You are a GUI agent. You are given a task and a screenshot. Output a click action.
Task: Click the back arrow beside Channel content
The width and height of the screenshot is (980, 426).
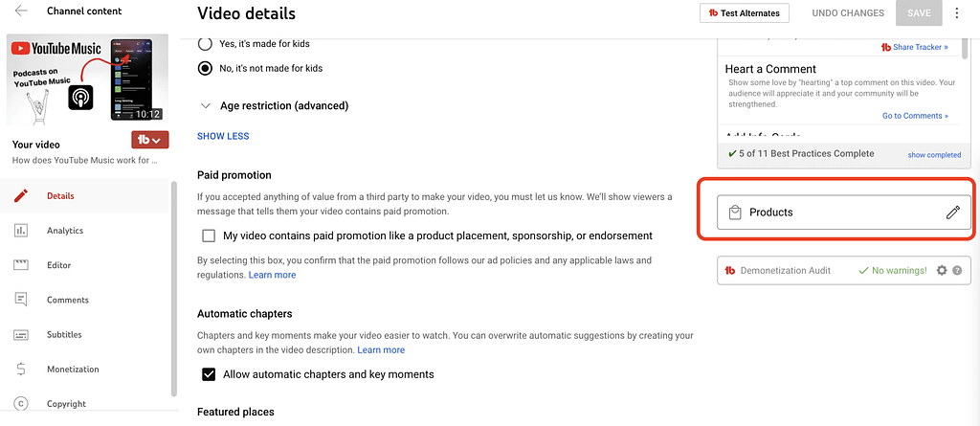[21, 12]
